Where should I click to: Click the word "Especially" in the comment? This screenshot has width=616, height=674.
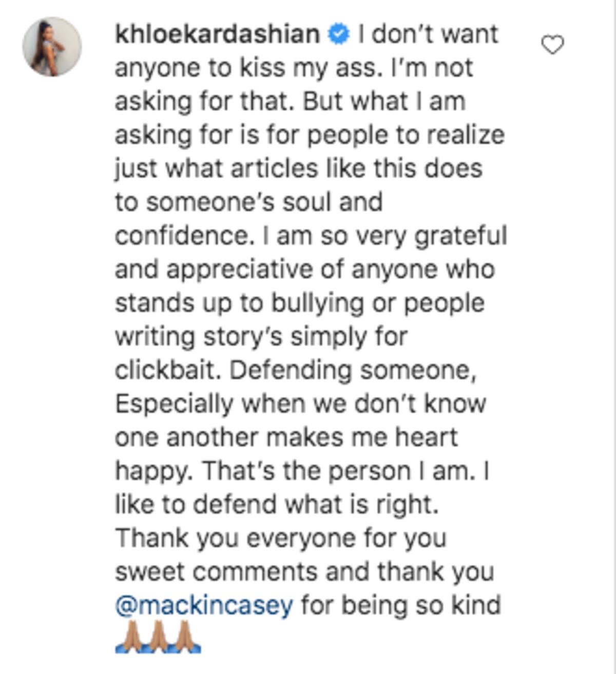pyautogui.click(x=175, y=404)
